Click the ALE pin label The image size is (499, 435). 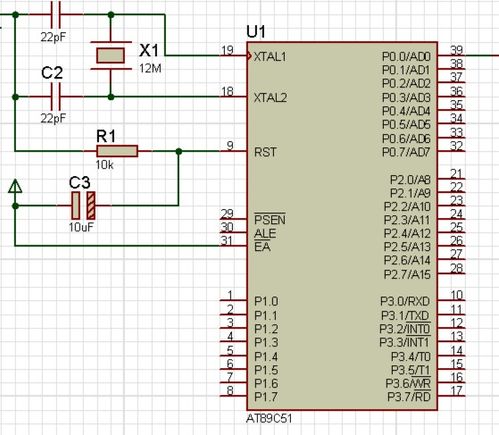pyautogui.click(x=265, y=233)
